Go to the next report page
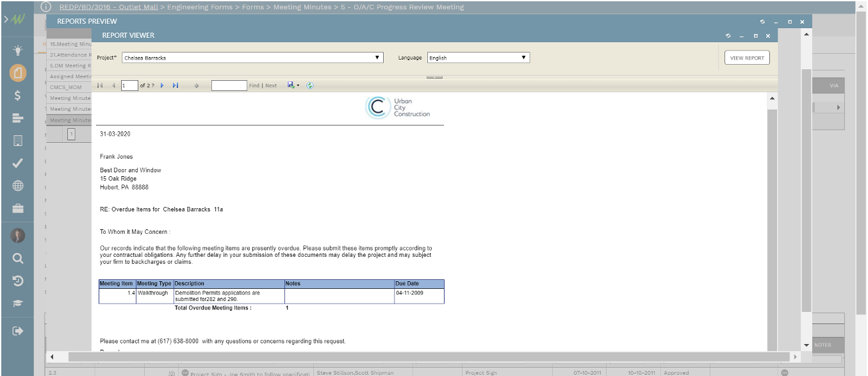Viewport: 868px width, 376px height. [x=162, y=85]
